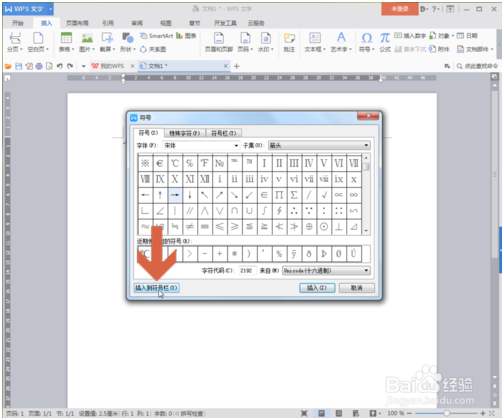The height and width of the screenshot is (420, 504).
Task: Open the 公式 Pi equation icon
Action: coord(385,38)
